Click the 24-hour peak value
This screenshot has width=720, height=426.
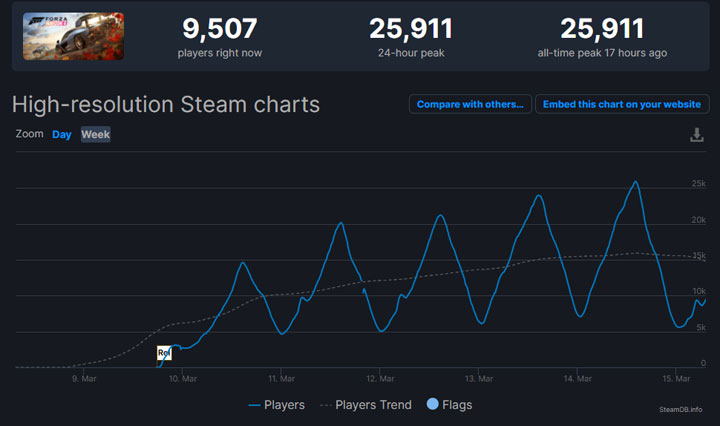(x=410, y=29)
